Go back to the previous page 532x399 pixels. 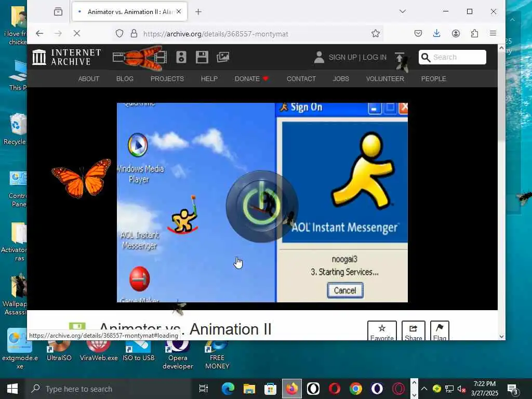point(39,33)
